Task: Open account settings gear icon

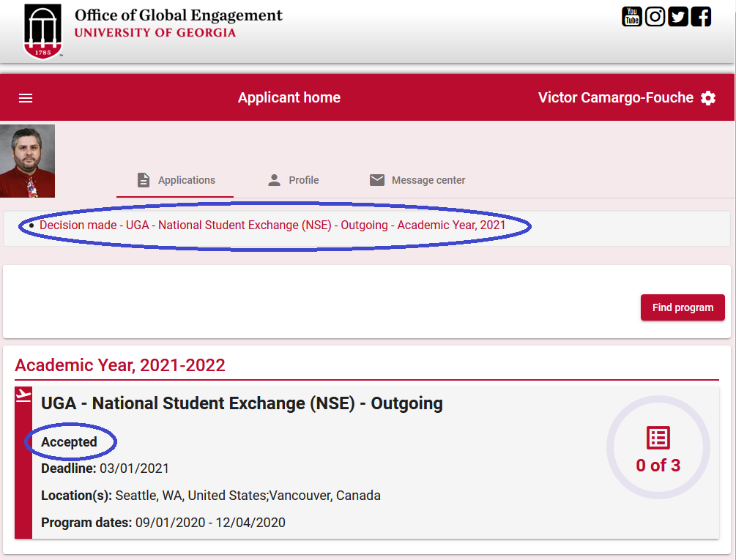Action: (708, 98)
